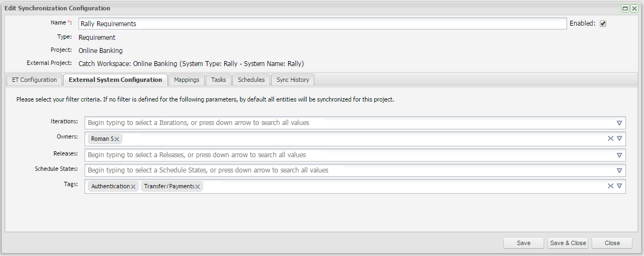Close dialog using title bar X icon
This screenshot has height=256, width=644.
click(x=634, y=9)
